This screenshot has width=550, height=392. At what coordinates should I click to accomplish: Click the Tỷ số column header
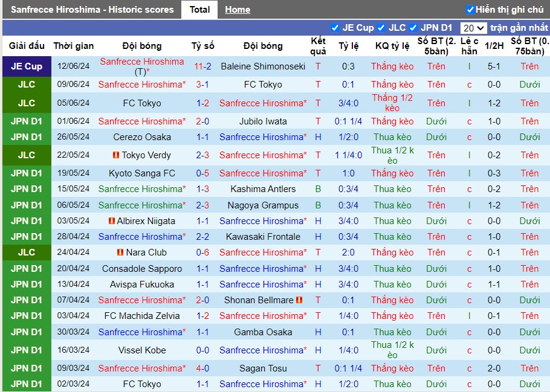click(202, 45)
